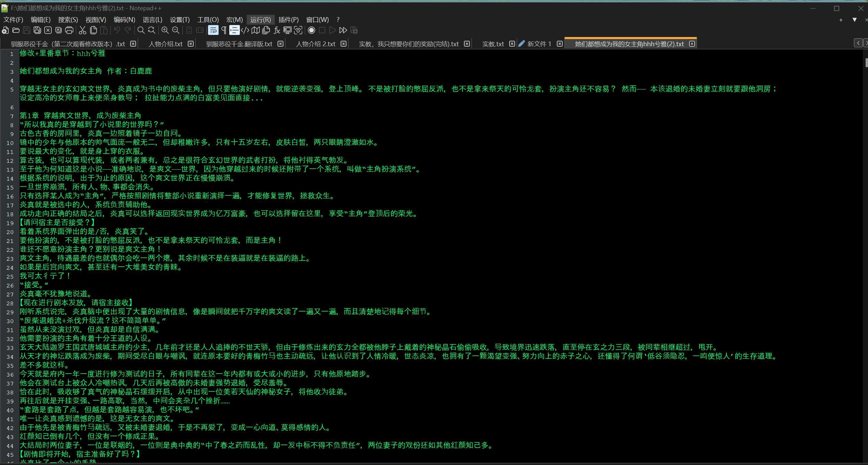Toggle Word Wrap button off
The height and width of the screenshot is (465, 868).
pyautogui.click(x=213, y=30)
